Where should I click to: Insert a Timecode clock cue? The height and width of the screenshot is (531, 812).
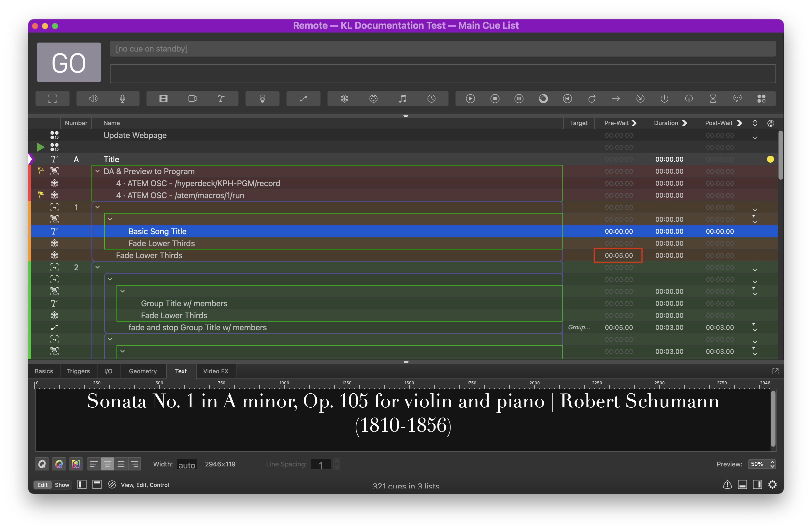431,99
